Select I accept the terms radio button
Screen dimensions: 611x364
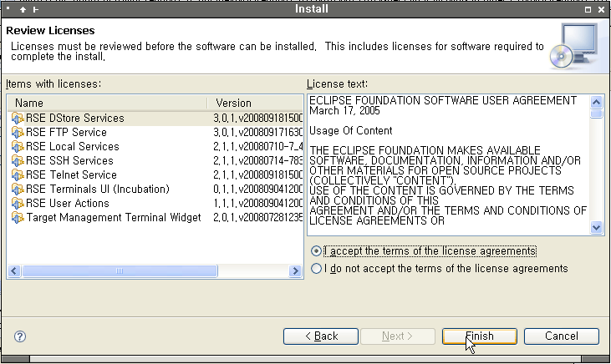click(317, 251)
